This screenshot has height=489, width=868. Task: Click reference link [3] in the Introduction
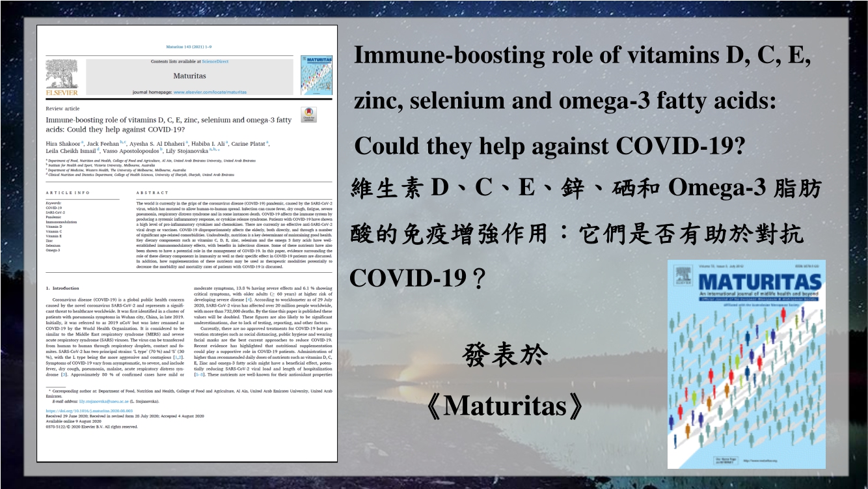tap(64, 375)
